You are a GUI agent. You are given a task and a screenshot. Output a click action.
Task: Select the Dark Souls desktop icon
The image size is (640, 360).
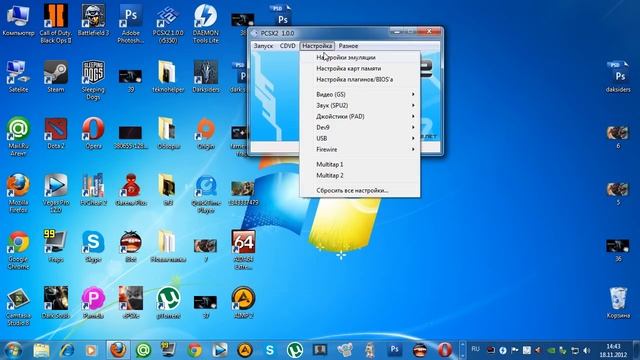point(56,303)
